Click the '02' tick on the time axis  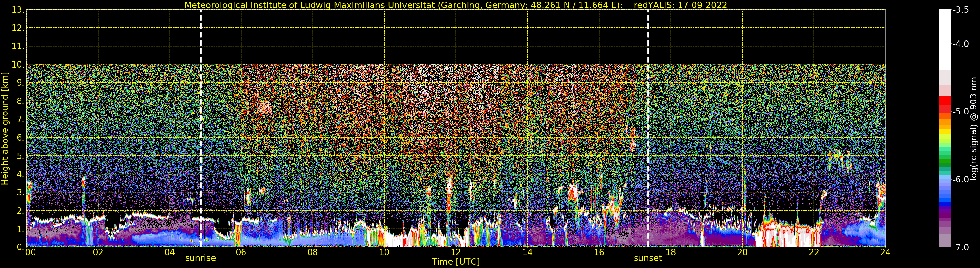click(98, 252)
